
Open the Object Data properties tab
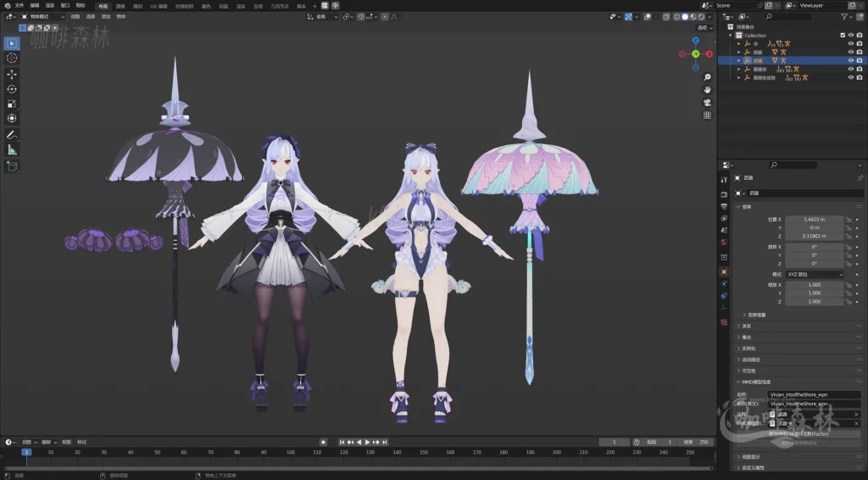[724, 308]
